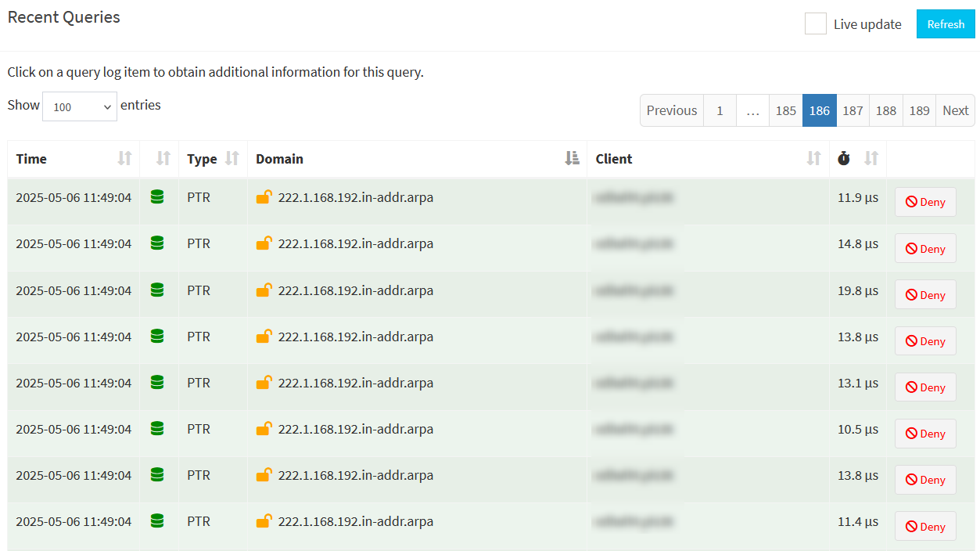Click the orange unlock icon in first row
Screen dimensions: 980x551
click(264, 197)
